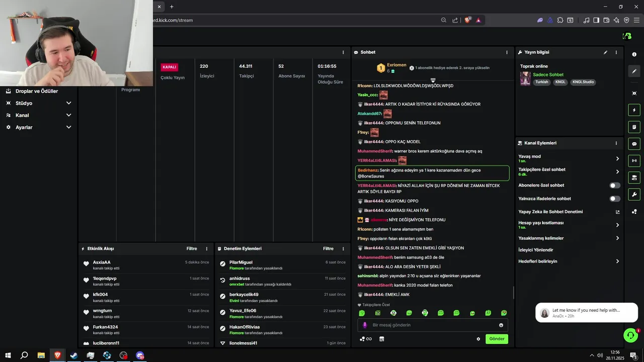Click the broadcast signal sidebar icon

(x=634, y=161)
